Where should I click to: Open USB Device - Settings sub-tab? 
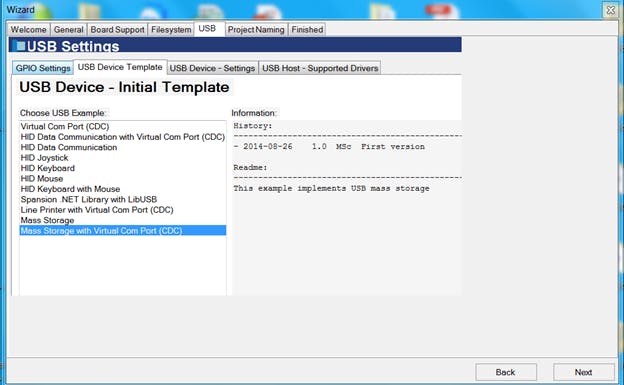(213, 68)
